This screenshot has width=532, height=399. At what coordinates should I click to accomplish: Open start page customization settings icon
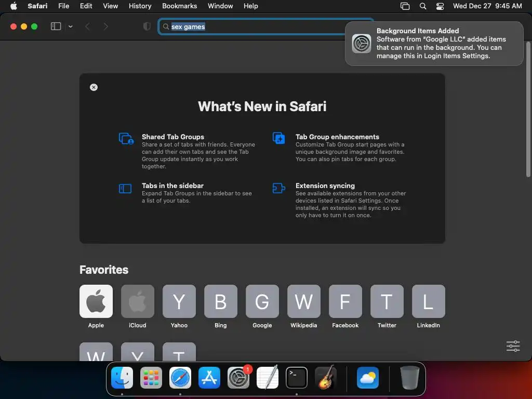[x=513, y=346]
